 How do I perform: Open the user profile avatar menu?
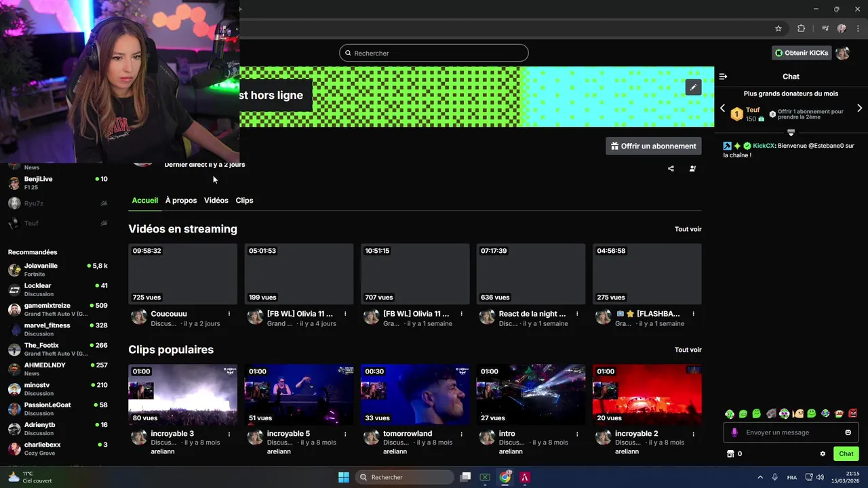tap(843, 53)
